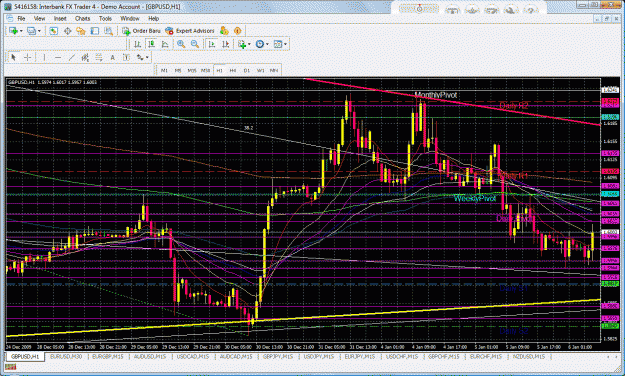625x376 pixels.
Task: Switch timeframe to M5
Action: [178, 71]
